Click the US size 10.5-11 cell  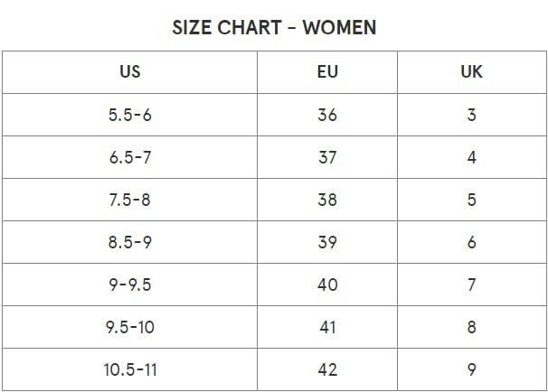129,369
